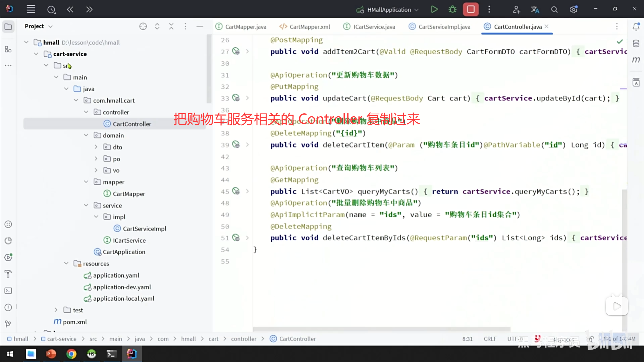Click Select Opened File crosshair icon
Viewport: 644px width, 362px height.
[x=143, y=26]
